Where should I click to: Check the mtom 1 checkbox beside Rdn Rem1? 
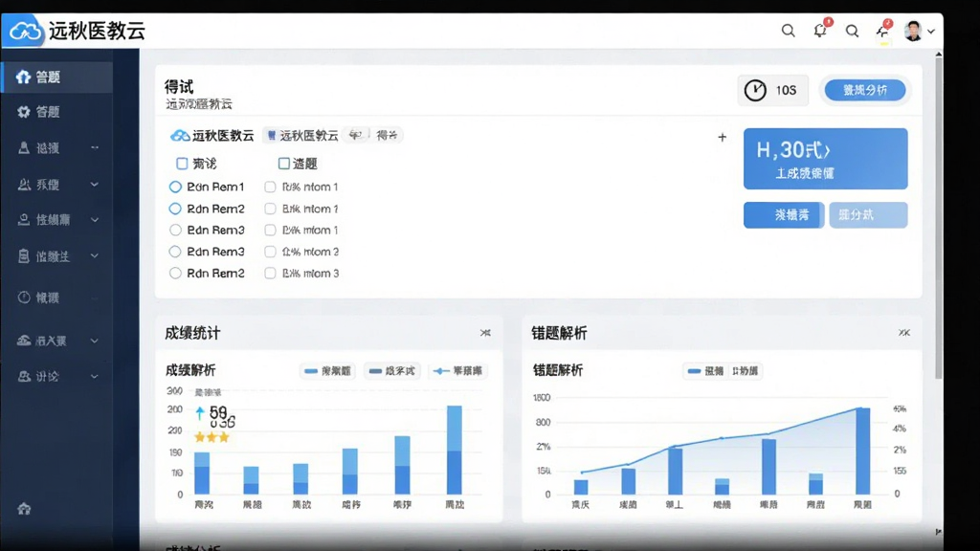(270, 187)
